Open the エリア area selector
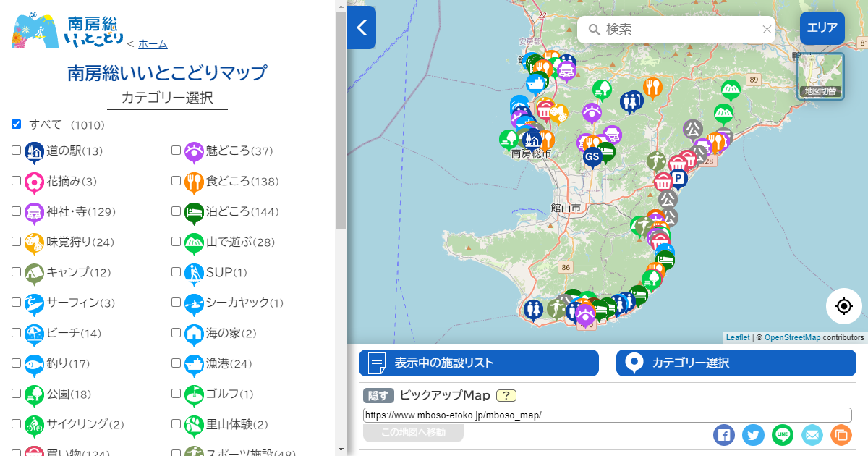The width and height of the screenshot is (868, 456). tap(822, 29)
